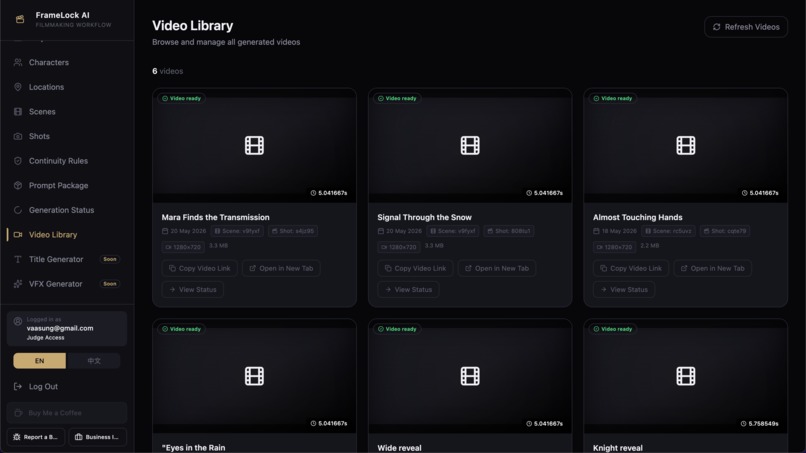The height and width of the screenshot is (453, 806).
Task: Click film strip icon on Eyes in the Rain
Action: [x=254, y=376]
